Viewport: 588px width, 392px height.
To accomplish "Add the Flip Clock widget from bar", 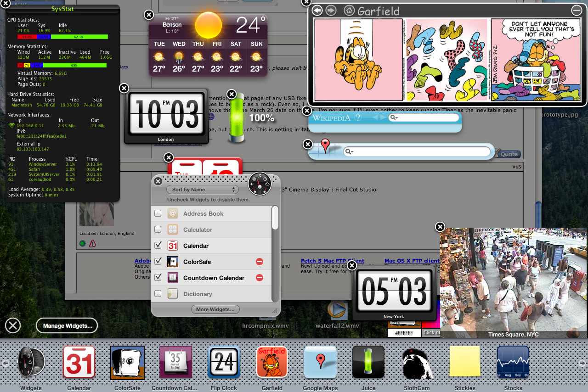I will [224, 362].
